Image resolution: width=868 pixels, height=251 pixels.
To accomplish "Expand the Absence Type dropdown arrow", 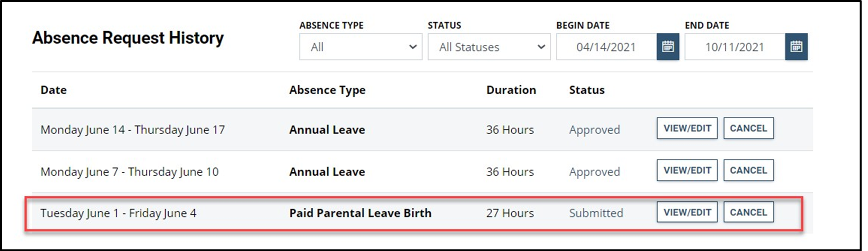I will pyautogui.click(x=413, y=47).
